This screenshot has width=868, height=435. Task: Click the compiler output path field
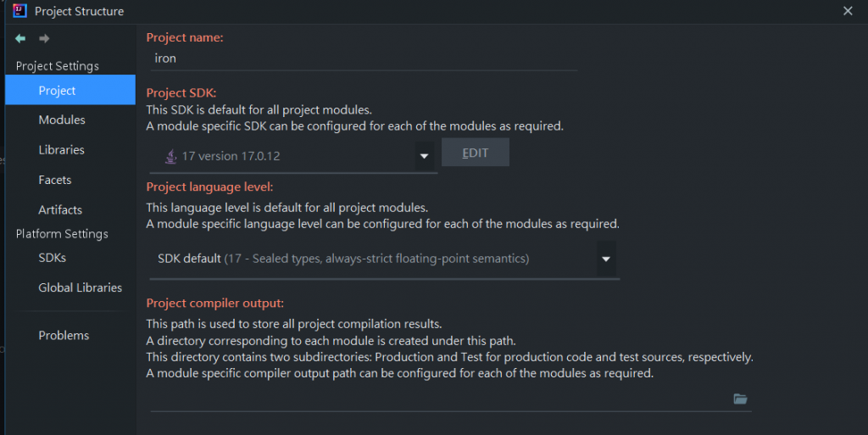(437, 399)
